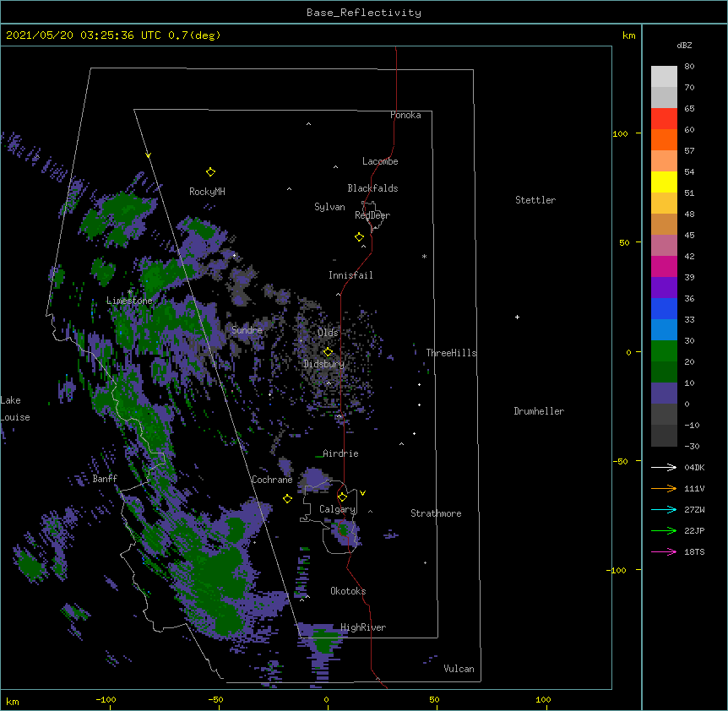
Task: Pick the yellow swatch between 54 and 51 dBZ
Action: (x=664, y=182)
